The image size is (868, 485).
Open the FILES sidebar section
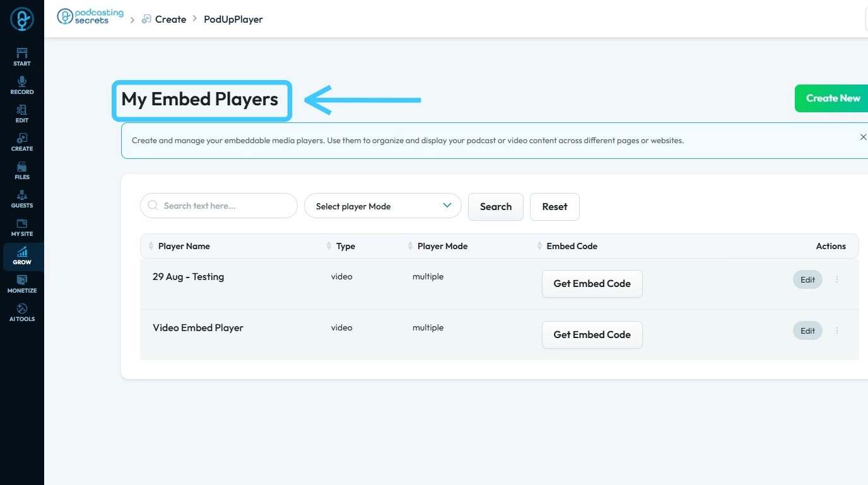pos(22,170)
